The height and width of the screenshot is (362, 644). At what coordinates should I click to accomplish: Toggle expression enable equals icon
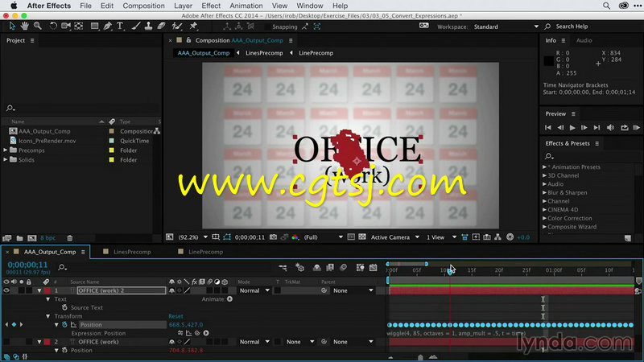[x=180, y=333]
